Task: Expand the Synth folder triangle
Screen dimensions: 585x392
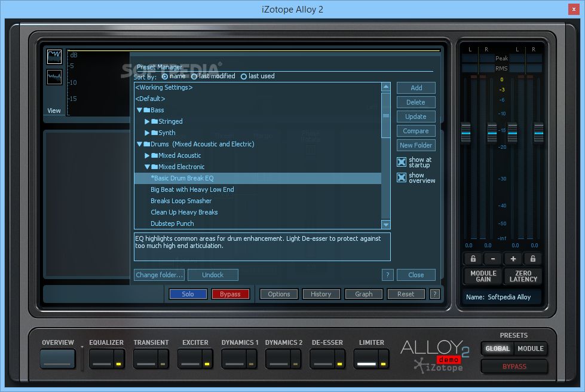Action: tap(147, 133)
